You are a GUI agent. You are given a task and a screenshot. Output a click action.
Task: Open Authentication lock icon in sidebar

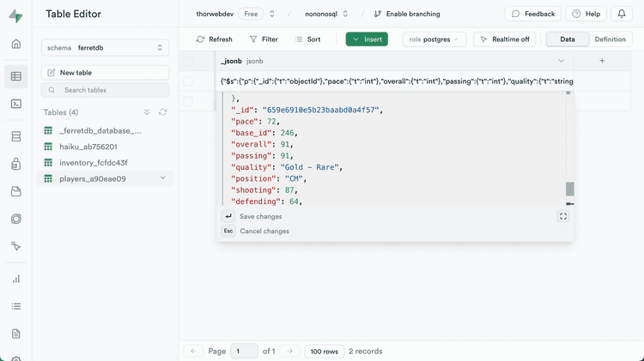16,164
